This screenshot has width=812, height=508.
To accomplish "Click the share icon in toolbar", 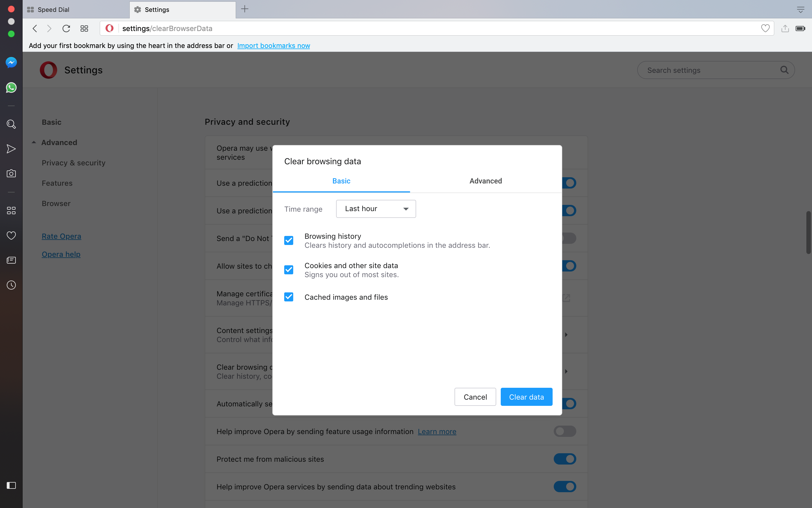I will click(x=785, y=29).
